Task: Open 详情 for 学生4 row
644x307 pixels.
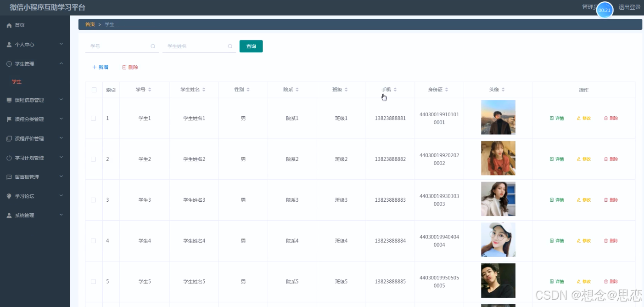Action: (557, 241)
